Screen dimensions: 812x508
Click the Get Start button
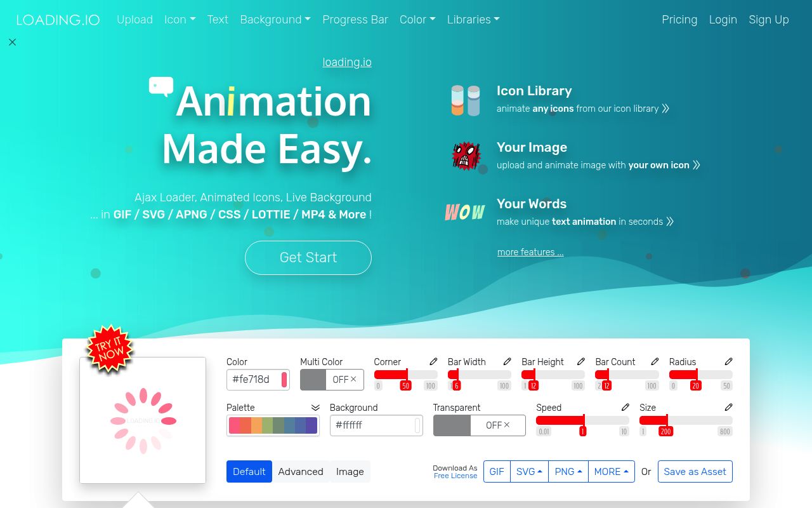(308, 257)
